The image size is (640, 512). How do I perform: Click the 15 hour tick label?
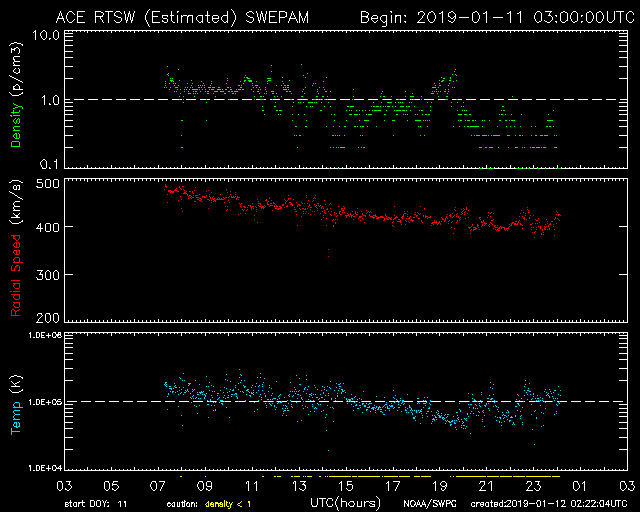coord(346,485)
